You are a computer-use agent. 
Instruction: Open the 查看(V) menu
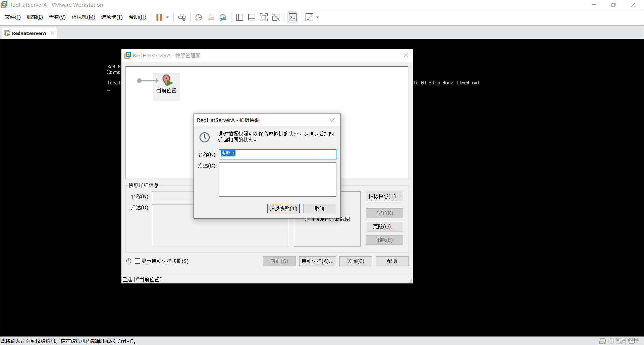[57, 17]
